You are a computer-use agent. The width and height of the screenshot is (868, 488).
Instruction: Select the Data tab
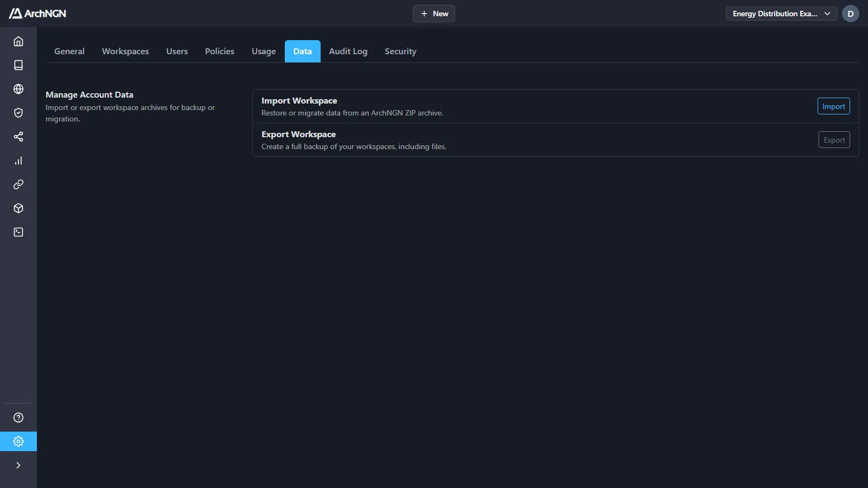click(x=303, y=52)
